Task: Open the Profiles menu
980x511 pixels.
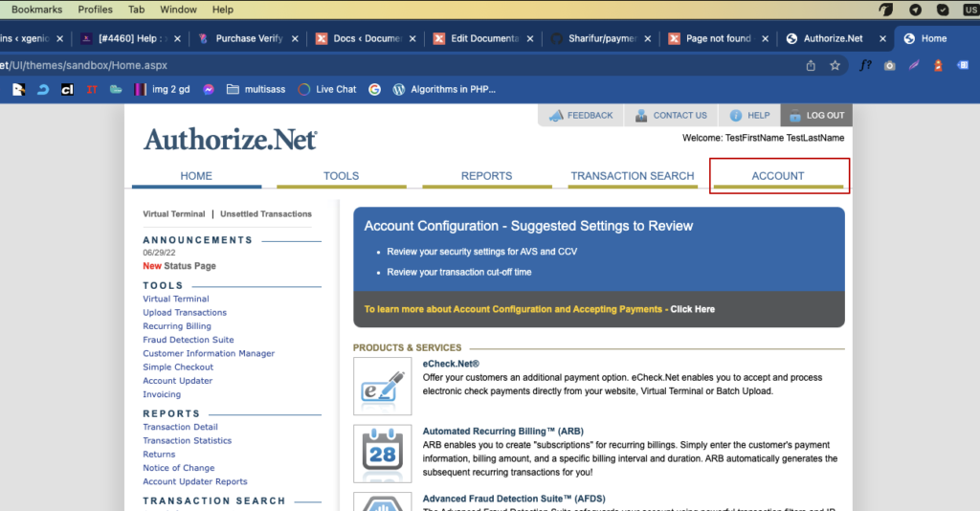Action: click(x=95, y=10)
